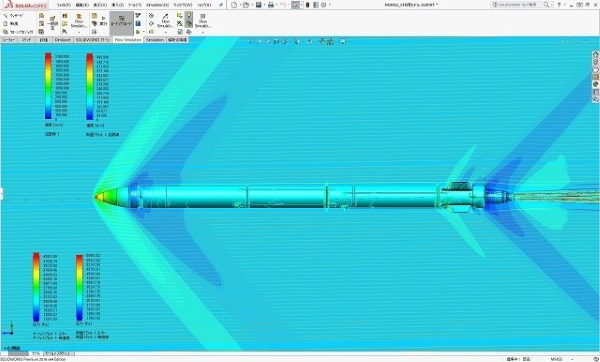Click the General Settings ribbon icon
Screen dimensions: 600x362
point(53,21)
